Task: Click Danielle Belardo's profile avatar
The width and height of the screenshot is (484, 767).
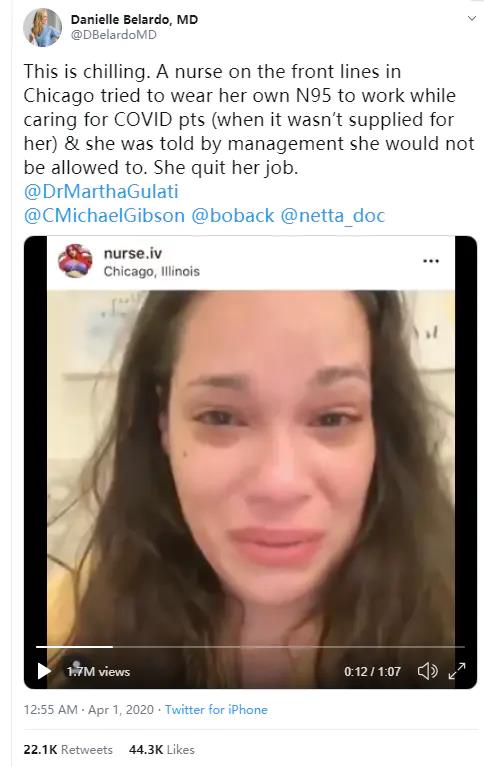Action: point(43,27)
